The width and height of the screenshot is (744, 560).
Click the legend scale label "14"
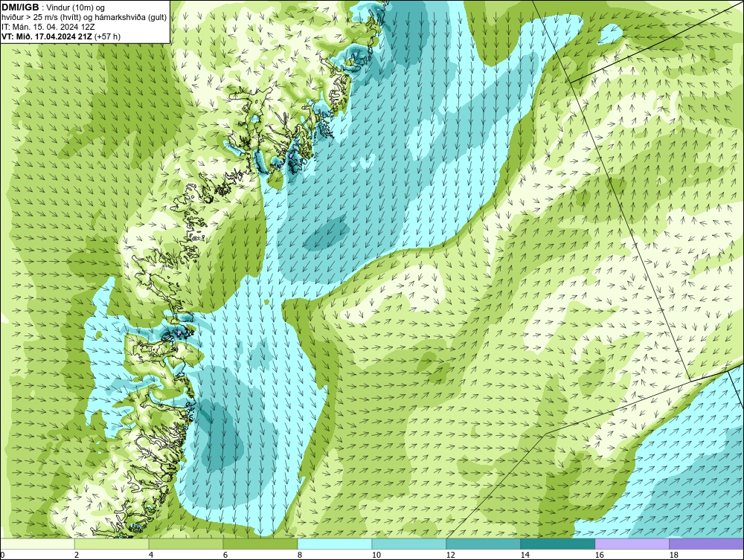click(525, 555)
